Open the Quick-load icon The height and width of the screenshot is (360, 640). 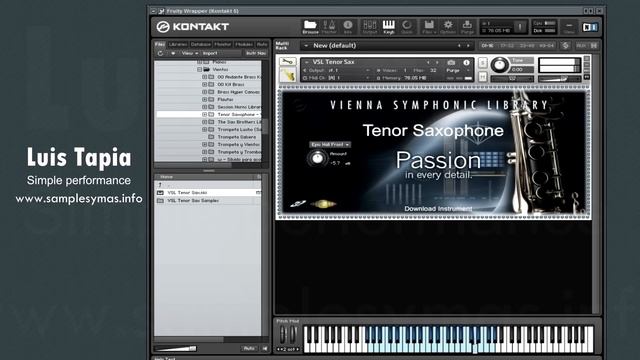coord(407,27)
